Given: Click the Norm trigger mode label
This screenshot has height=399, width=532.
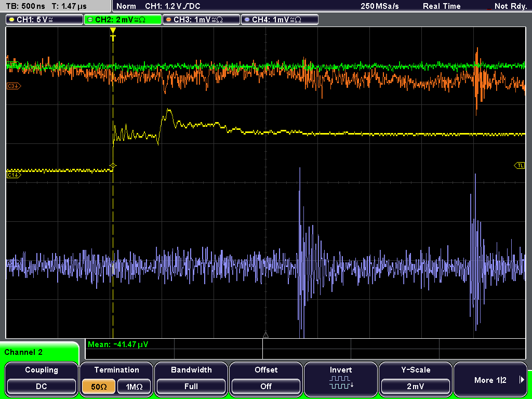Looking at the screenshot, I should [126, 6].
